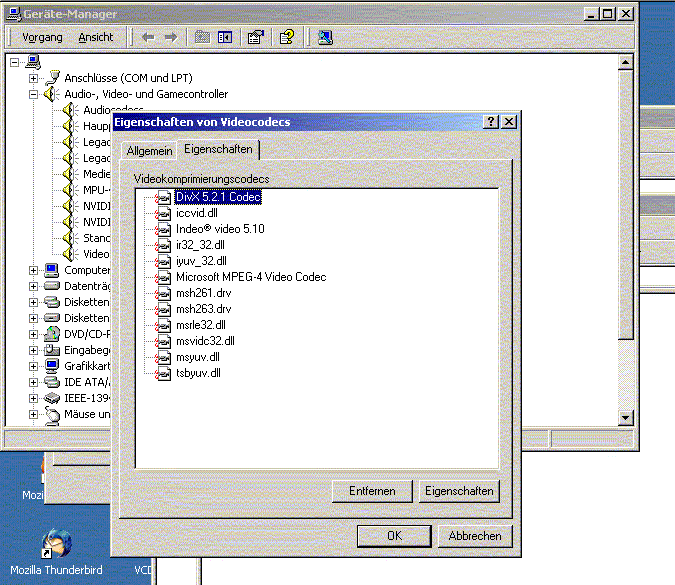Expand the Datenträger tree node
This screenshot has height=585, width=675.
click(x=33, y=286)
